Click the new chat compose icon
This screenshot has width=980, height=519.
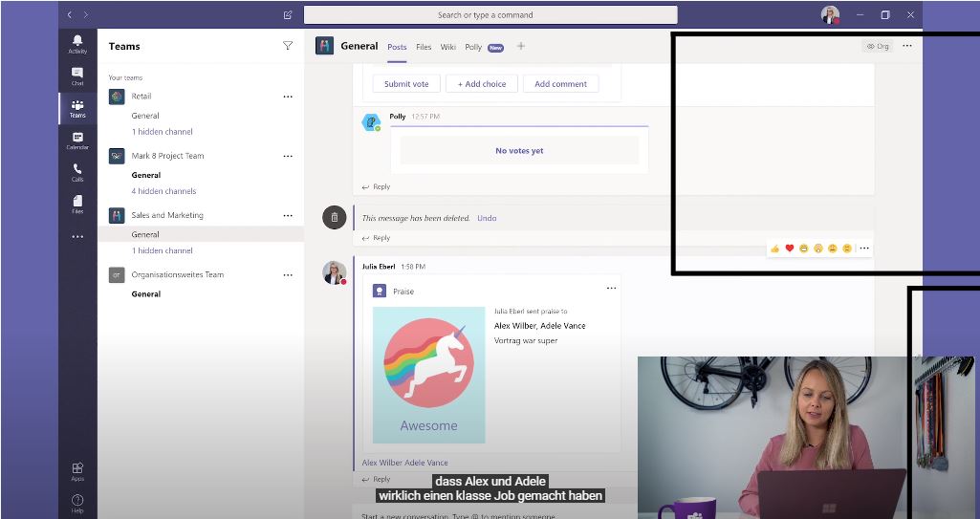pos(288,14)
